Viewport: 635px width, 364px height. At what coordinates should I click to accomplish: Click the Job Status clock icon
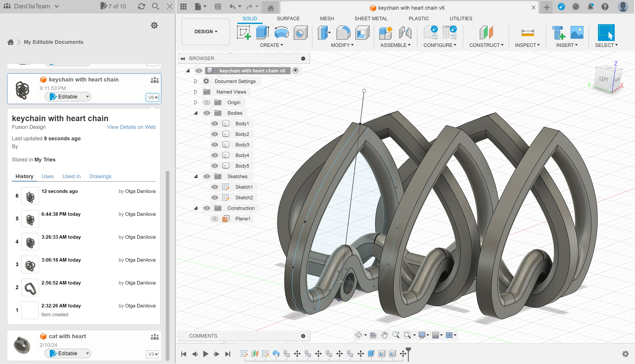pyautogui.click(x=576, y=7)
